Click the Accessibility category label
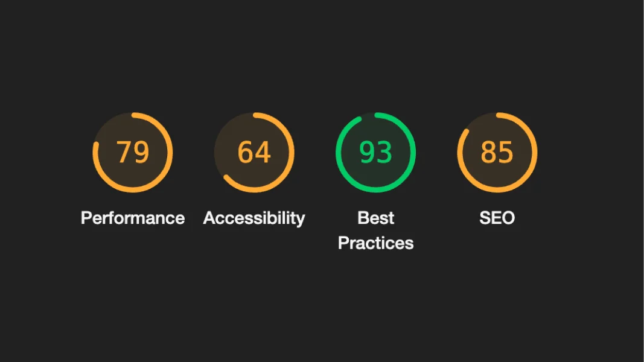This screenshot has height=362, width=644. coord(254,218)
